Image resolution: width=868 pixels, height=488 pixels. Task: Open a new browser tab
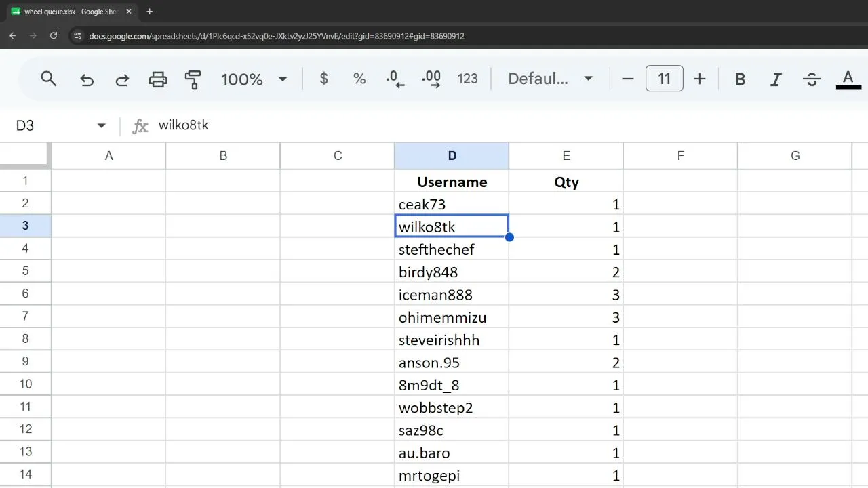[x=149, y=12]
